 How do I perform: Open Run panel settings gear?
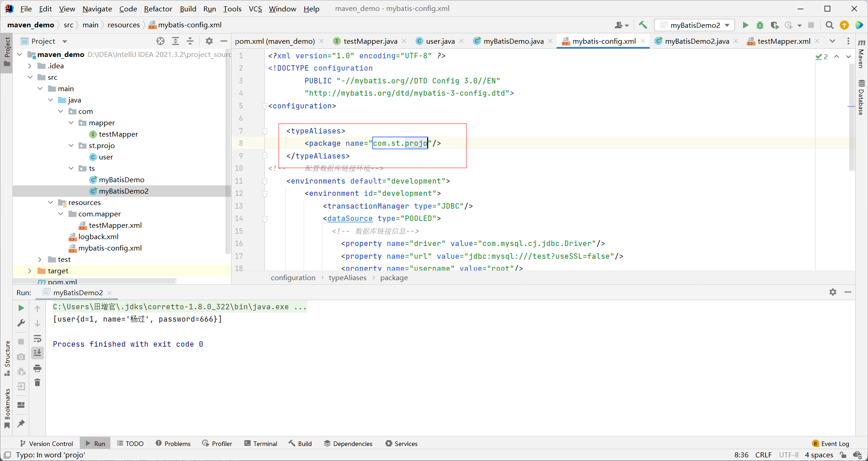coord(833,292)
